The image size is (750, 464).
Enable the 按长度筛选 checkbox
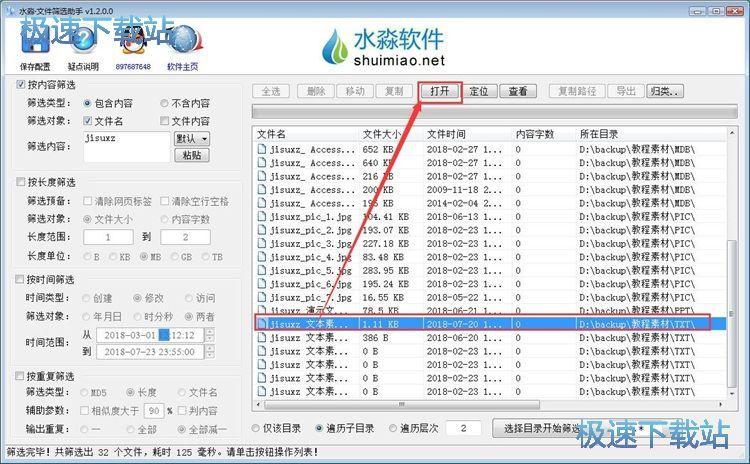(21, 182)
